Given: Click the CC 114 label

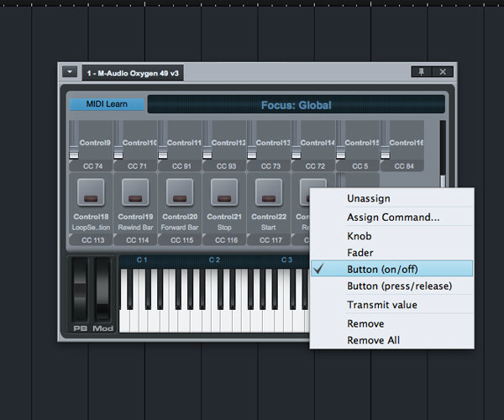Looking at the screenshot, I should 137,240.
